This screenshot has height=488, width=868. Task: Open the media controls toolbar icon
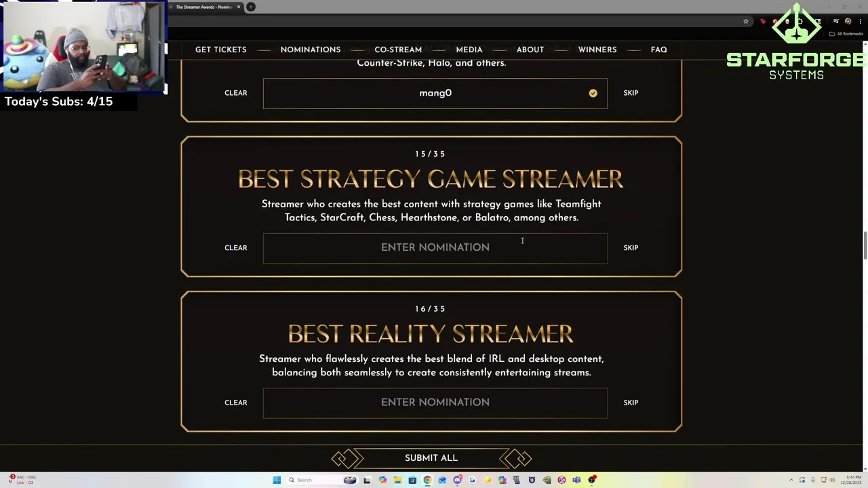(836, 22)
